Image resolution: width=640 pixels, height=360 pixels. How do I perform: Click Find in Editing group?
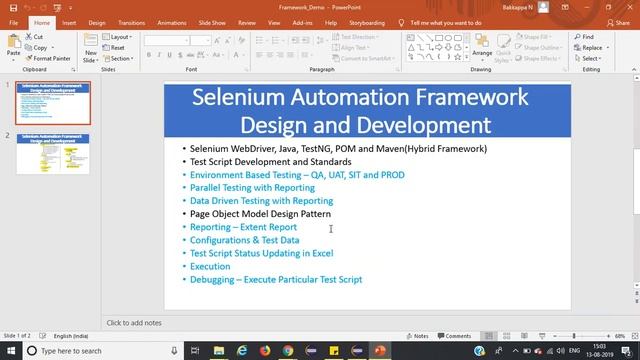tap(584, 37)
